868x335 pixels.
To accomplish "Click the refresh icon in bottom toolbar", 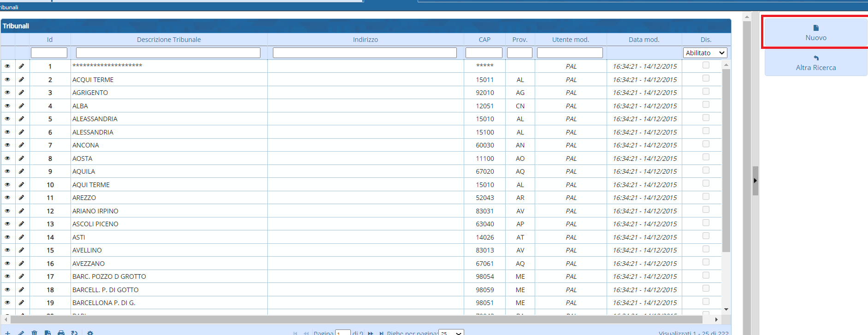I will tap(74, 333).
